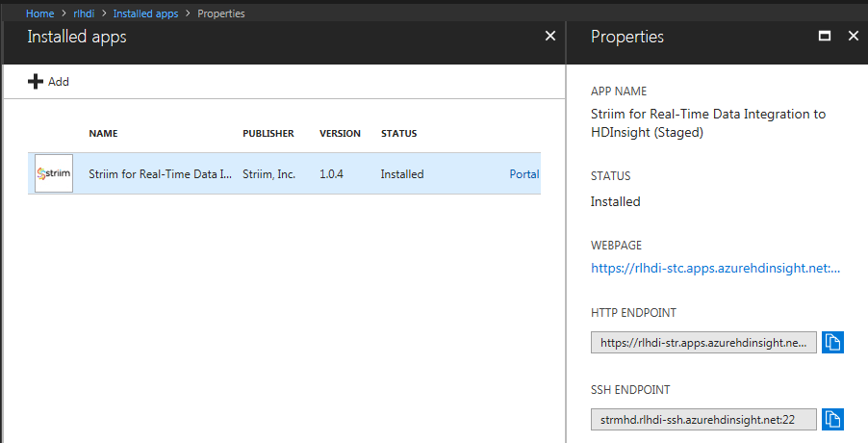Select the SSH endpoint text field

pyautogui.click(x=703, y=419)
